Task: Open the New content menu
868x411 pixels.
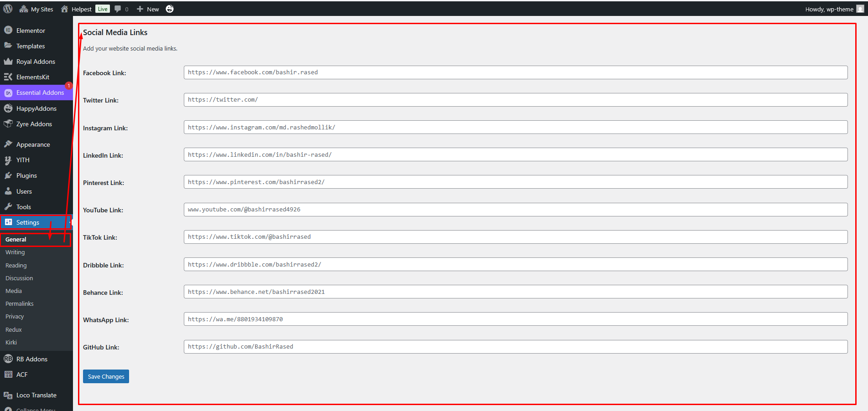Action: tap(148, 9)
